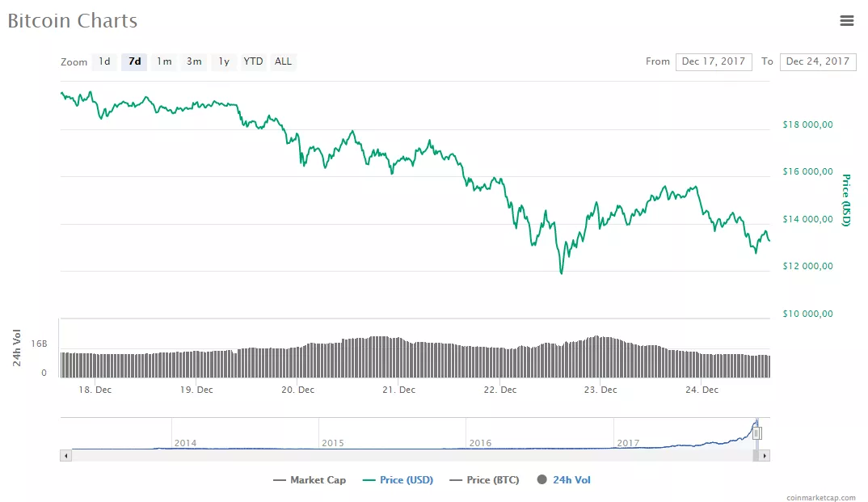The width and height of the screenshot is (868, 502).
Task: Grab the navigator range handle
Action: (757, 433)
